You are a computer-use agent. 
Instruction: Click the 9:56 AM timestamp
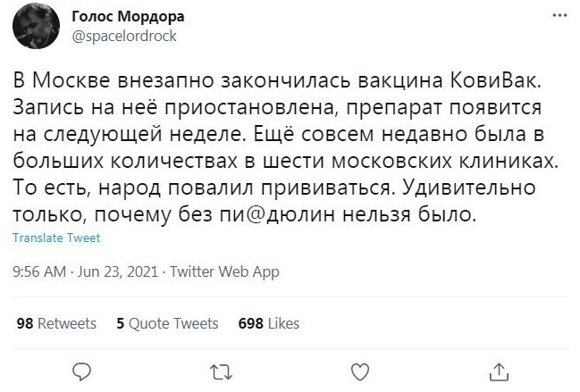click(41, 271)
